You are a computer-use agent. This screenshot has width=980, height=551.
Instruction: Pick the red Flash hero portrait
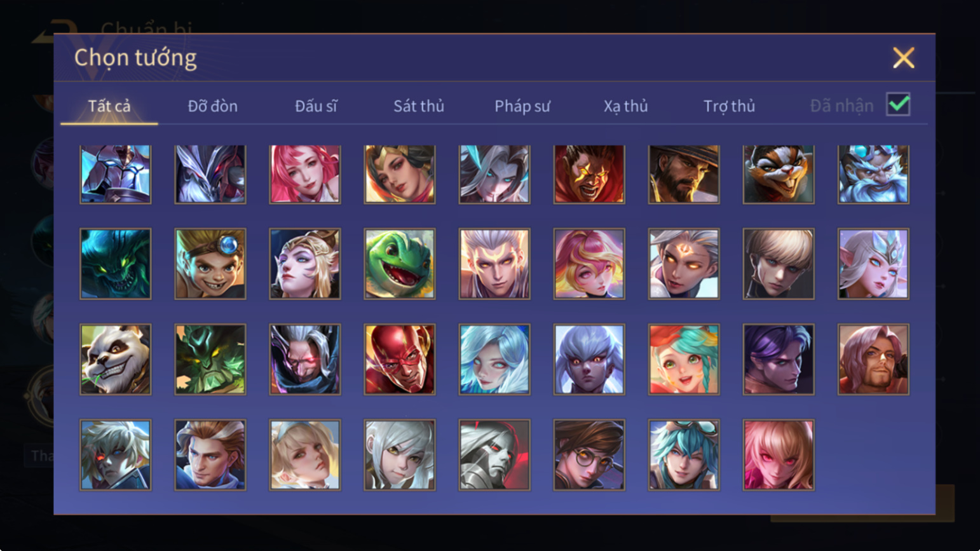400,360
